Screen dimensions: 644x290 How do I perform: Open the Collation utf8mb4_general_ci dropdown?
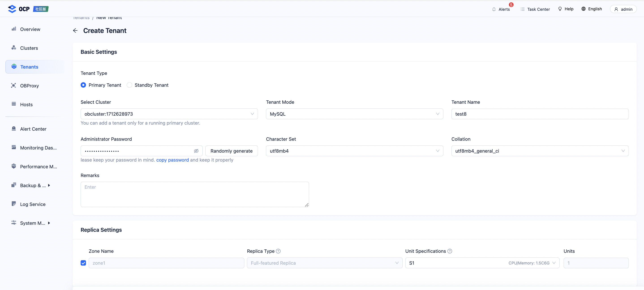tap(540, 151)
